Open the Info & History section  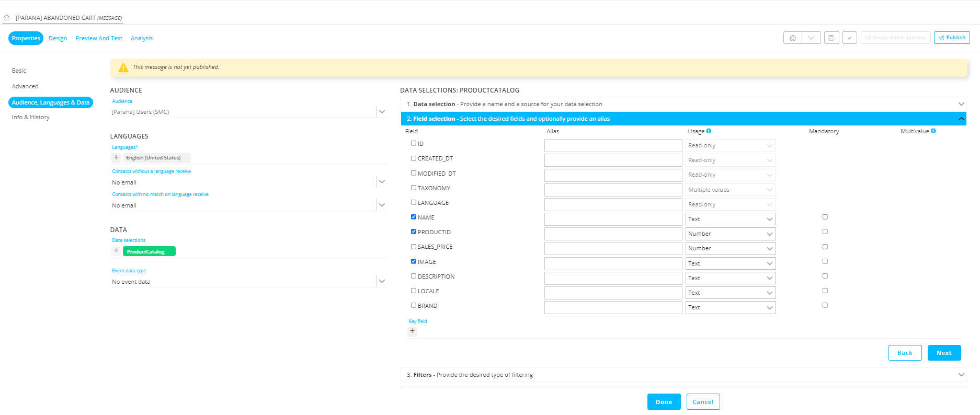tap(31, 117)
